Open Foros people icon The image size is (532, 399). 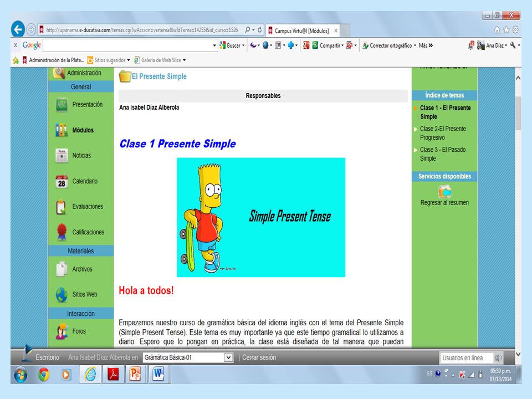click(62, 331)
